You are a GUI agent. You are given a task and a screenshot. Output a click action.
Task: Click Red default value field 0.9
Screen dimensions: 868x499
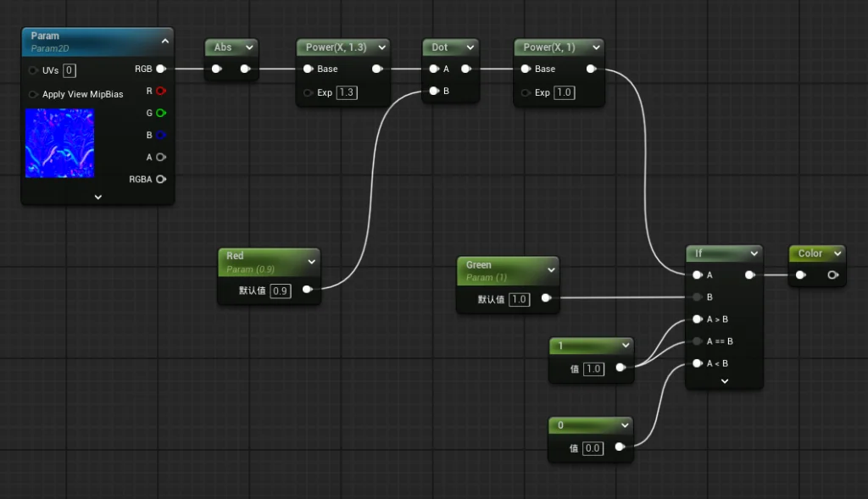[280, 291]
